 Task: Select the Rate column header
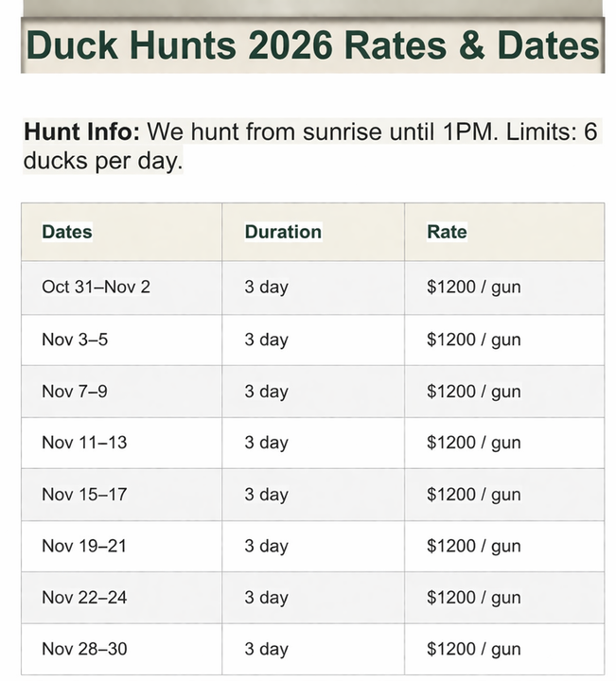[x=447, y=232]
